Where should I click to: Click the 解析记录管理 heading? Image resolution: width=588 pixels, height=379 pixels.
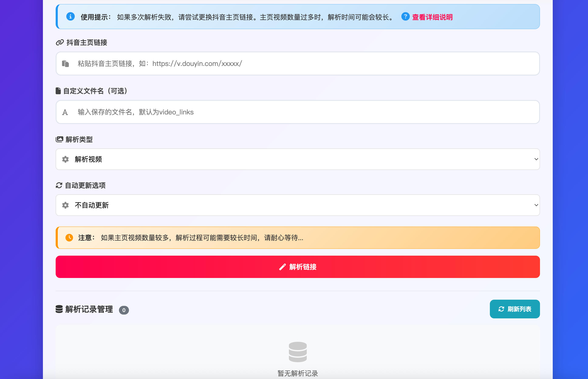coord(89,309)
